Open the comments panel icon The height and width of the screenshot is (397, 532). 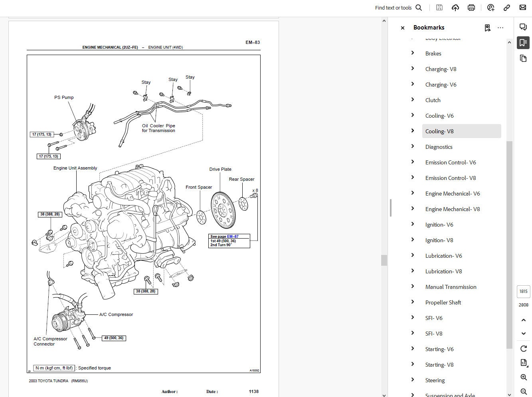click(523, 27)
